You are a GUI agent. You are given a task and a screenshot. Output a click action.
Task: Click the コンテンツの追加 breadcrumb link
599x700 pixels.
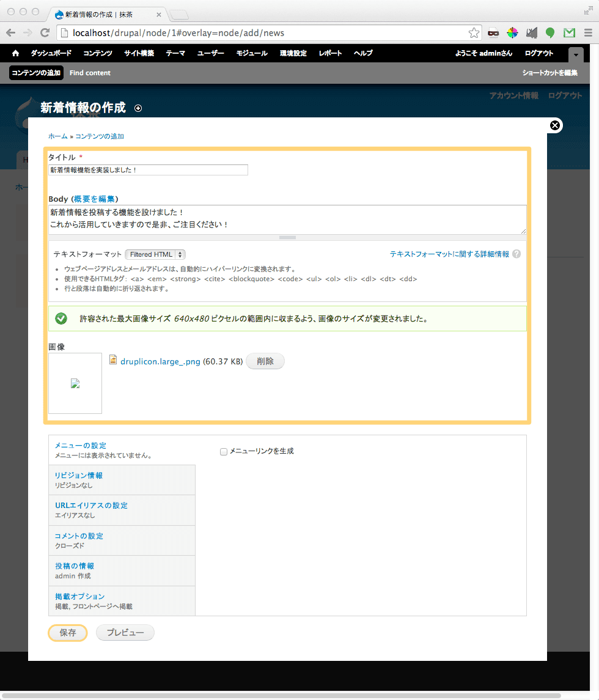(100, 136)
